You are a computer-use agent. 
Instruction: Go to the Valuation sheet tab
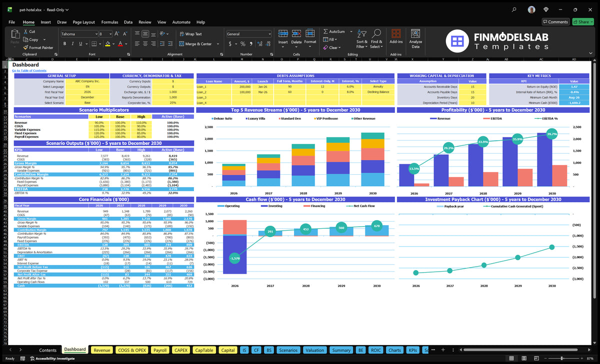(x=314, y=350)
